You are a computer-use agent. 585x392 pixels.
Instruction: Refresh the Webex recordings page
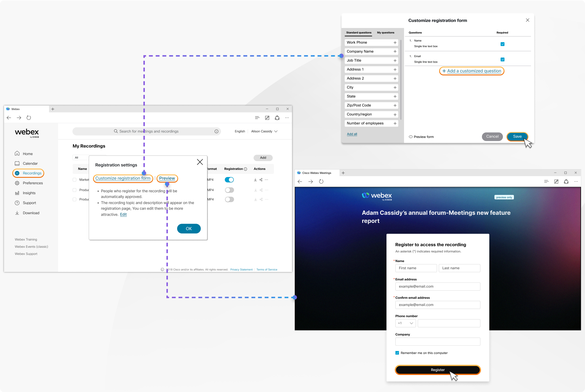click(29, 118)
